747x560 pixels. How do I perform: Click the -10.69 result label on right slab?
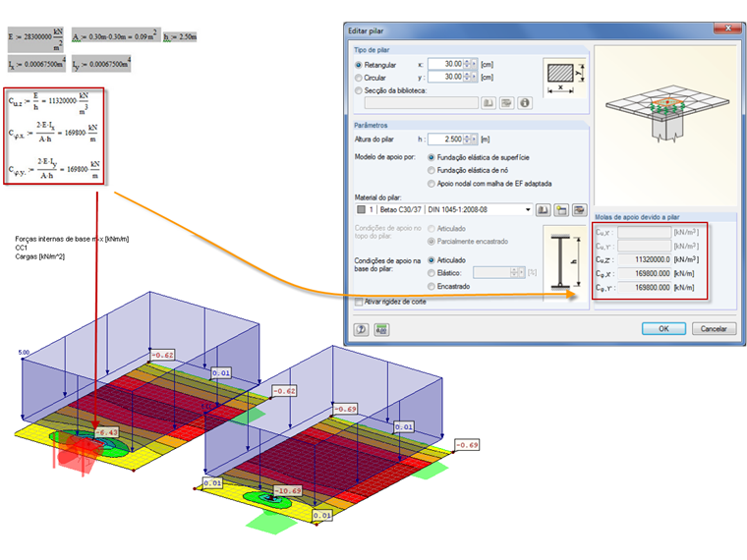pyautogui.click(x=288, y=490)
